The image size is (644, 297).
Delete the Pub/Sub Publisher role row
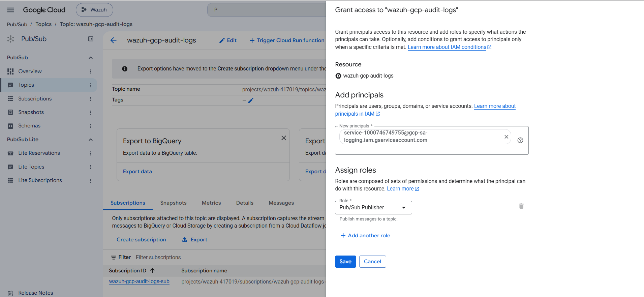[x=521, y=206]
